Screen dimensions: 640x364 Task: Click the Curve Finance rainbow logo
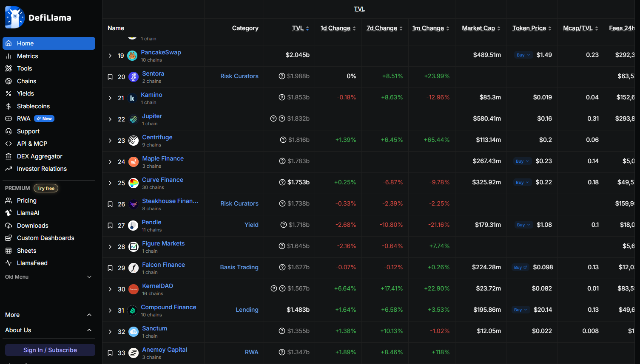click(x=134, y=183)
